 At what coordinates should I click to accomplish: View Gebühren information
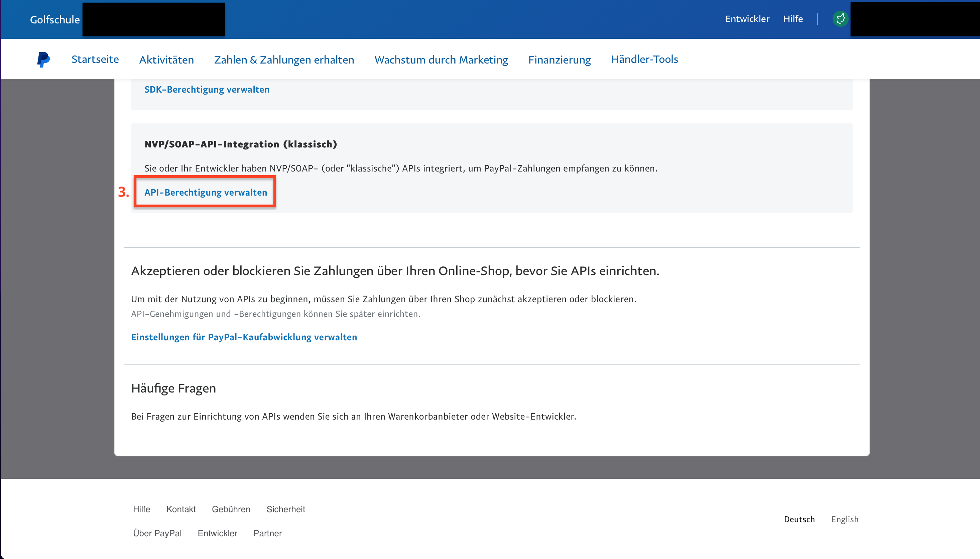pos(231,509)
